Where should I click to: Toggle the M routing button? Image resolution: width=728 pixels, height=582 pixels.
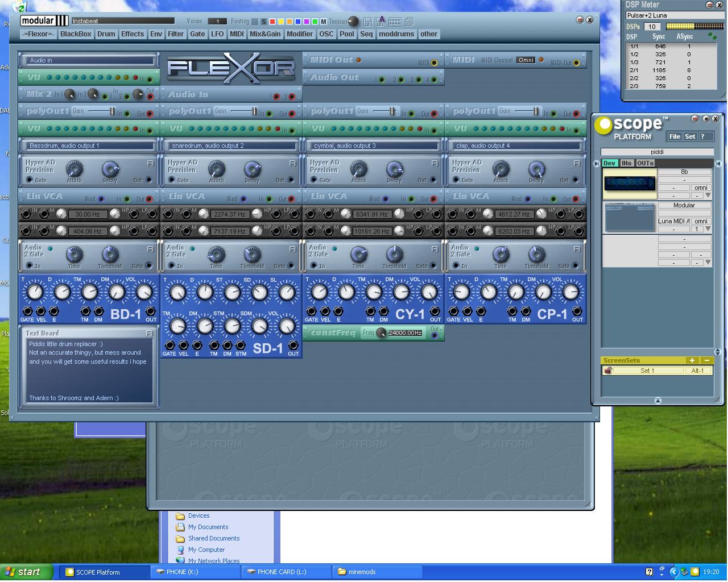[x=323, y=22]
